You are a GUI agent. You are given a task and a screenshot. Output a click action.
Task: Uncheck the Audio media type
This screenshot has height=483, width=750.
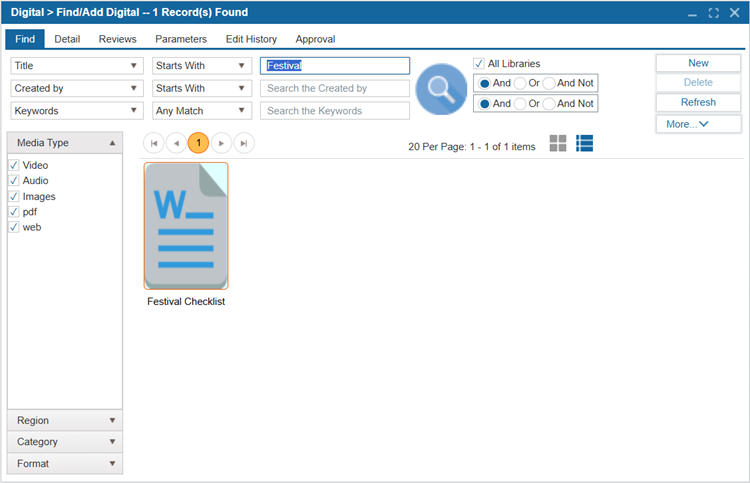(x=14, y=181)
